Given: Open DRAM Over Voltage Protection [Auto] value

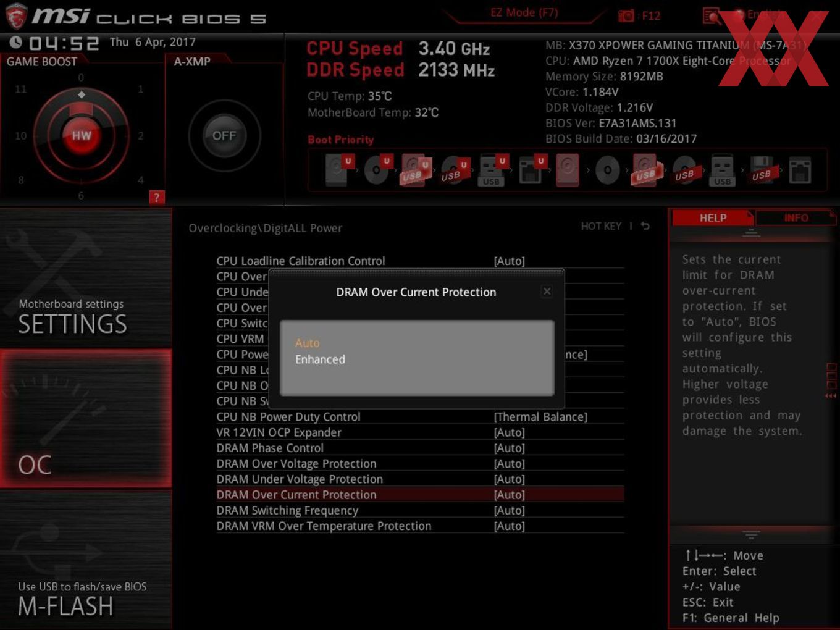Looking at the screenshot, I should 509,463.
